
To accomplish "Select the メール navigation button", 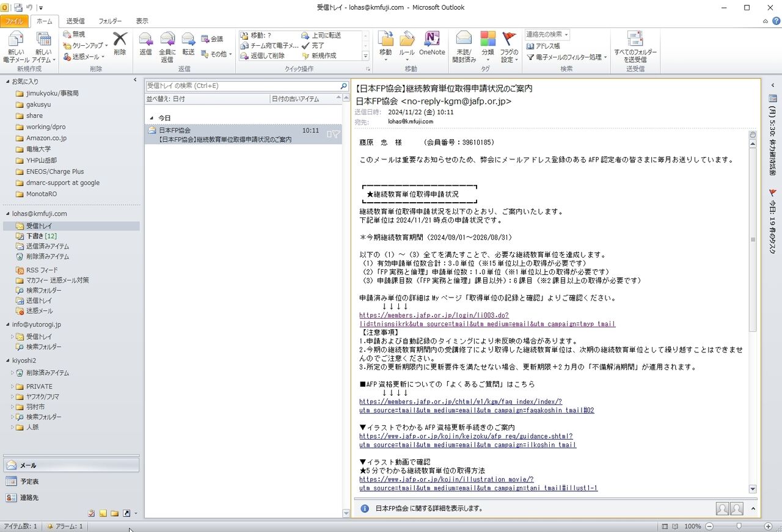I will pyautogui.click(x=71, y=465).
